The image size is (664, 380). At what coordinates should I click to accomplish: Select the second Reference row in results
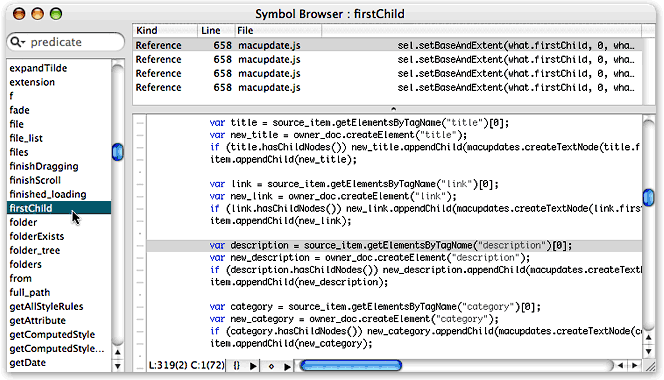tap(387, 59)
